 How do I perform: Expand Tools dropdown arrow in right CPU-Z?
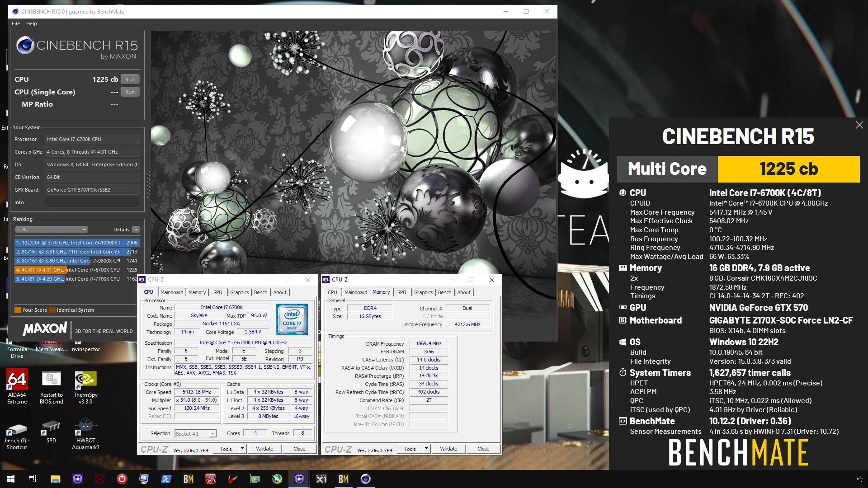(426, 449)
